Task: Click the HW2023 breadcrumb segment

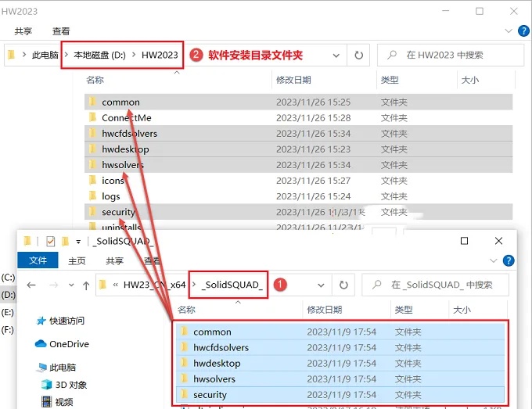Action: [x=160, y=55]
